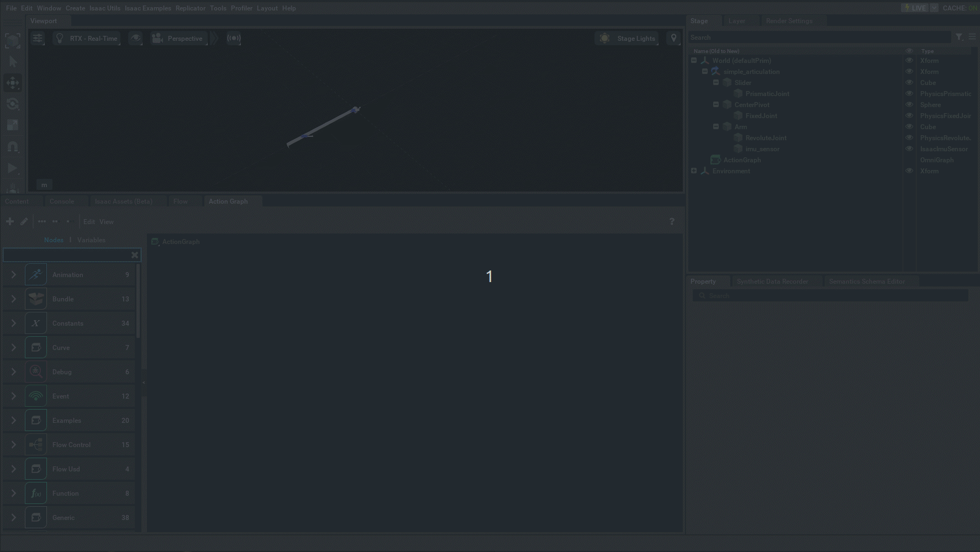Screen dimensions: 980x552
Task: Open Stage filter funnel icon
Action: pos(959,37)
